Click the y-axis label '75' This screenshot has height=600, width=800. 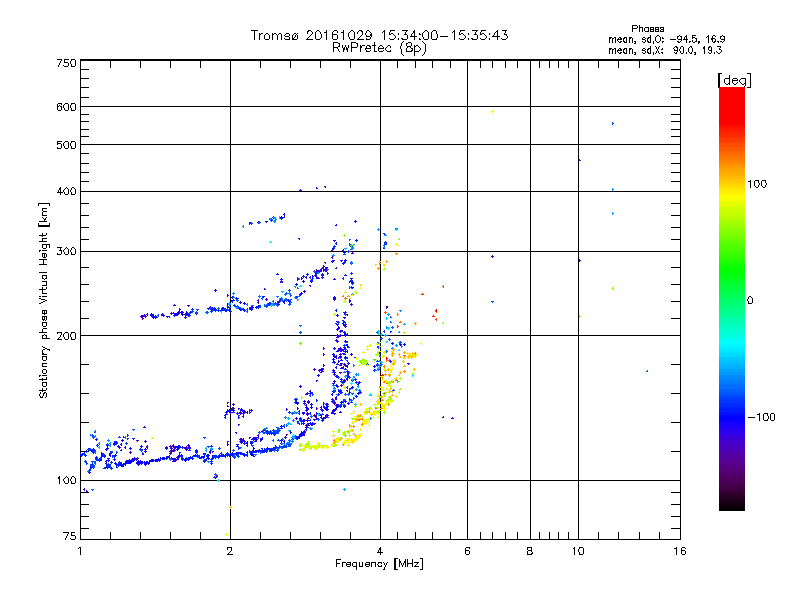click(70, 536)
